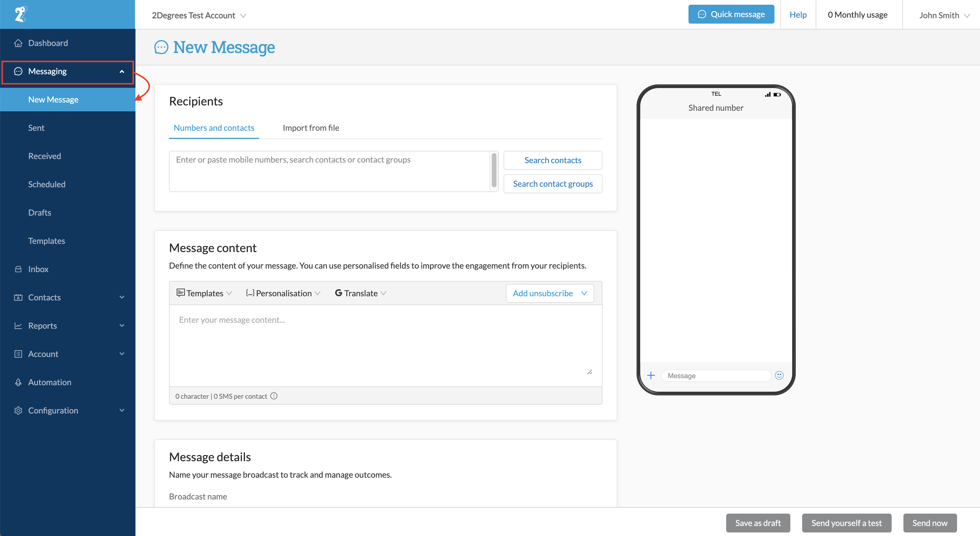Collapse the Messaging menu chevron

coord(122,72)
